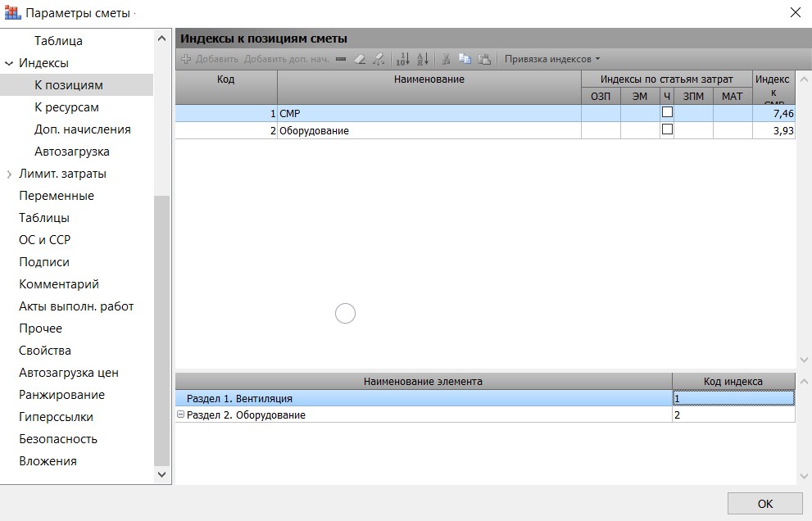
Task: Open the Прочее section
Action: point(40,328)
